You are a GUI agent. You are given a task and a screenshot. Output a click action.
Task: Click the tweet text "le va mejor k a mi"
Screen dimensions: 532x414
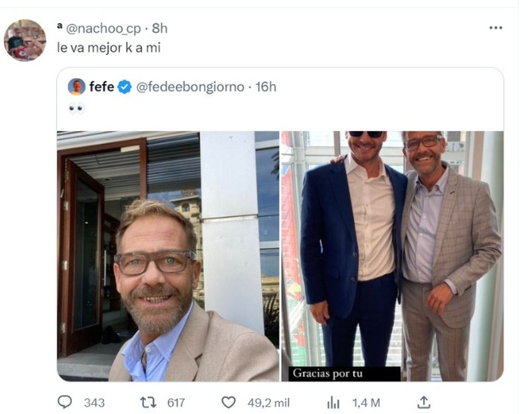click(109, 48)
